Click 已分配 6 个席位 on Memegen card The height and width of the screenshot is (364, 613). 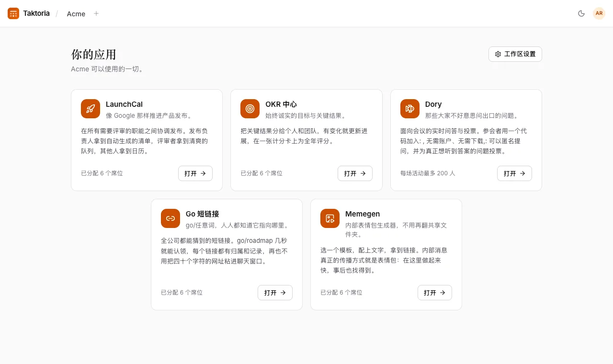pos(341,293)
